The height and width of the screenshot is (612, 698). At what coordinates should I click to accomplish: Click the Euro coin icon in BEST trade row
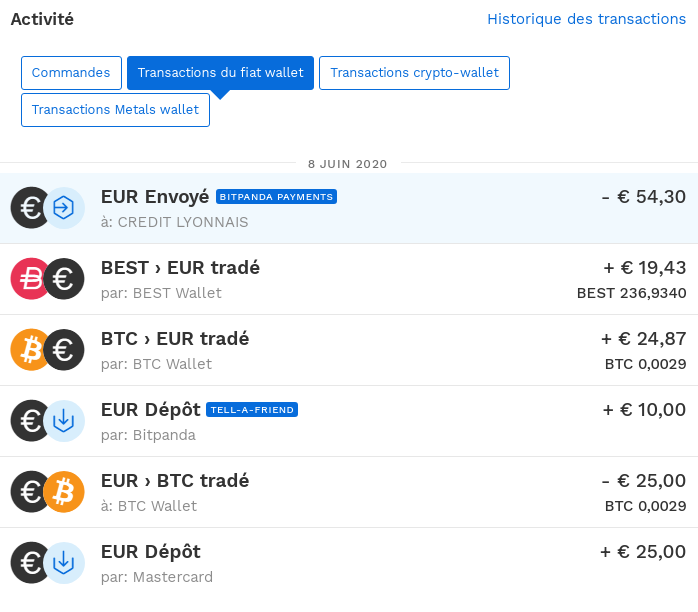64,279
